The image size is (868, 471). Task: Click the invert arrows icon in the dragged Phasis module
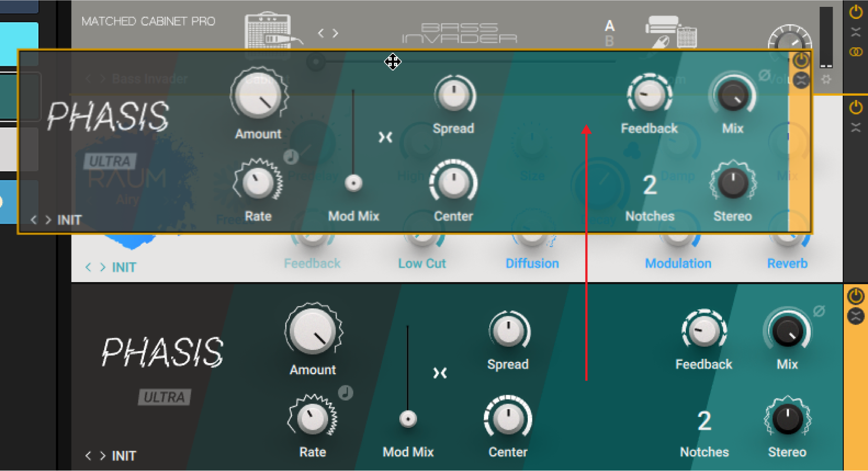(x=386, y=137)
